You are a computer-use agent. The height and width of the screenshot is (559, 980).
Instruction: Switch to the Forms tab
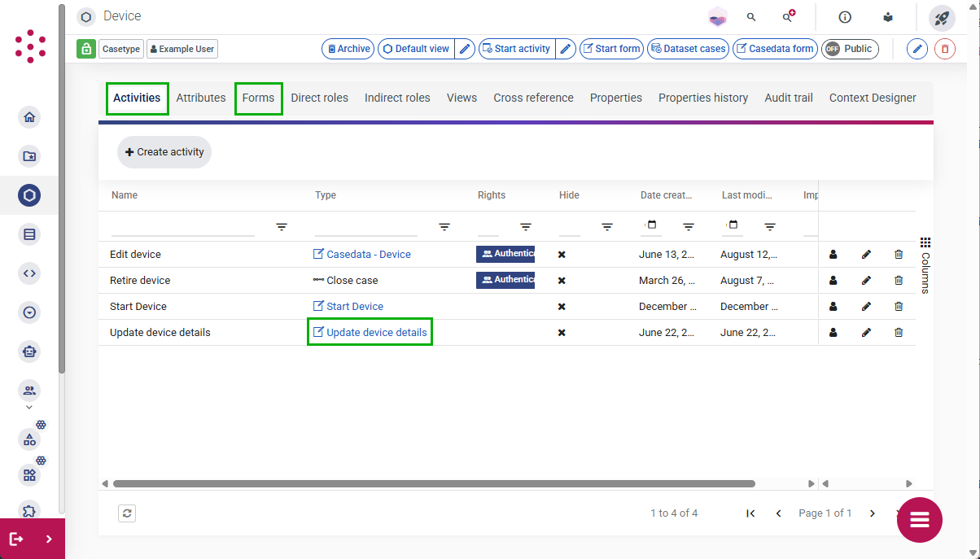coord(258,98)
